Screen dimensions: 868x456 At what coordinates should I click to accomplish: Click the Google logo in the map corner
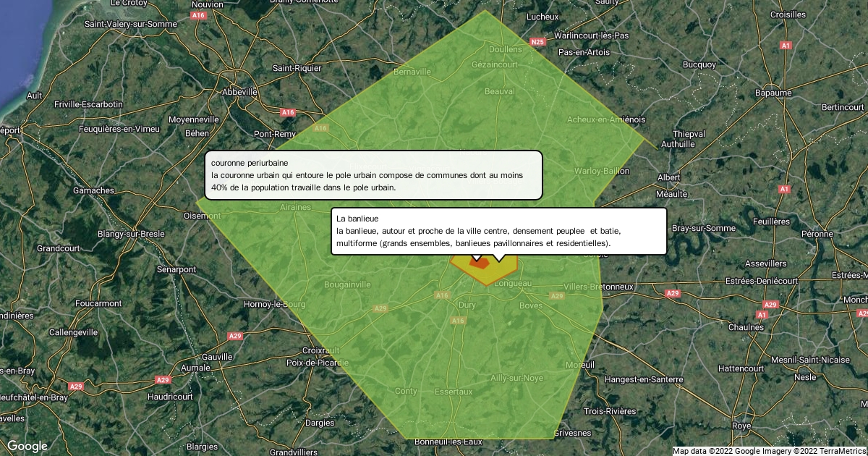click(27, 446)
